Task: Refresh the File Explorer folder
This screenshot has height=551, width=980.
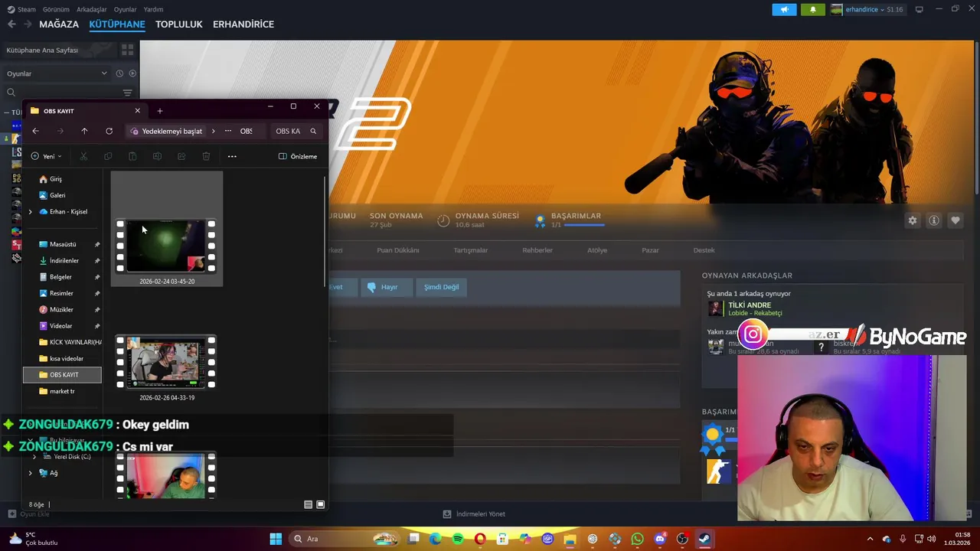Action: click(x=109, y=131)
